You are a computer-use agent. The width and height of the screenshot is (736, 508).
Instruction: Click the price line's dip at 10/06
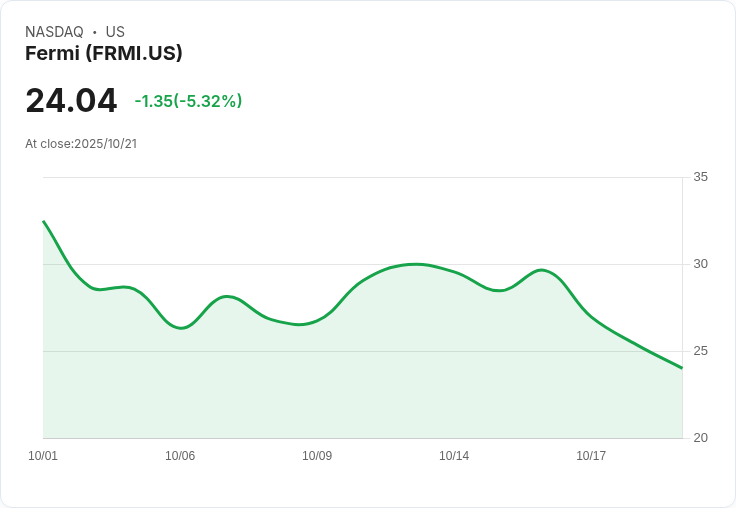click(181, 327)
